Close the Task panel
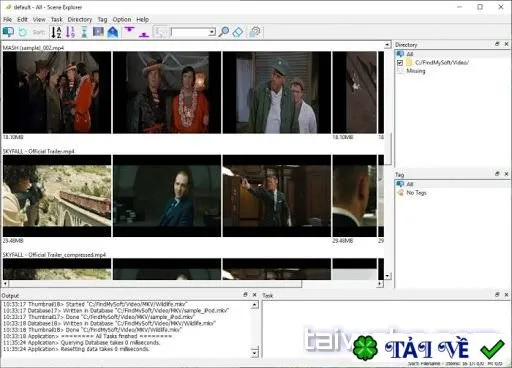Image resolution: width=512 pixels, height=368 pixels. [x=506, y=295]
